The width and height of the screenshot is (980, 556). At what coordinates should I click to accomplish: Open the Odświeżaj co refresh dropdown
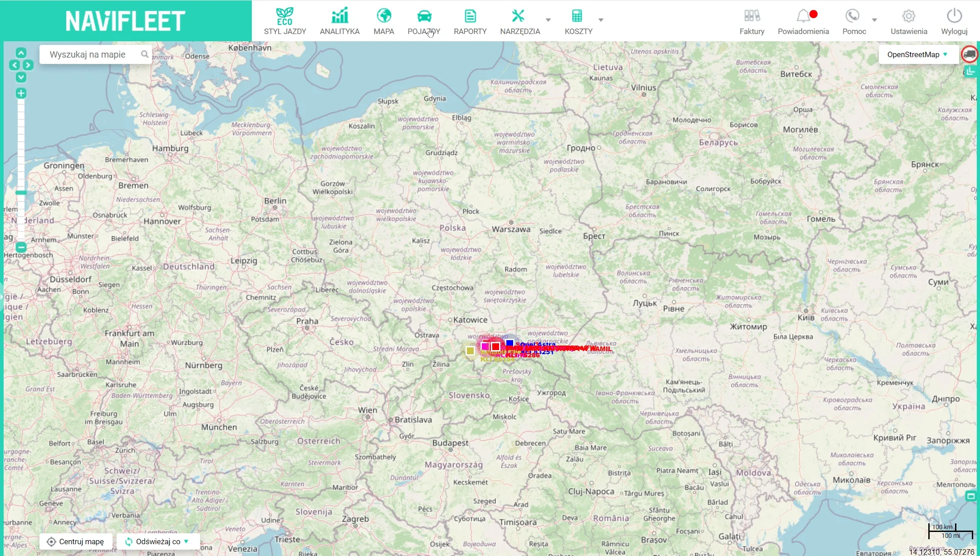tap(158, 541)
